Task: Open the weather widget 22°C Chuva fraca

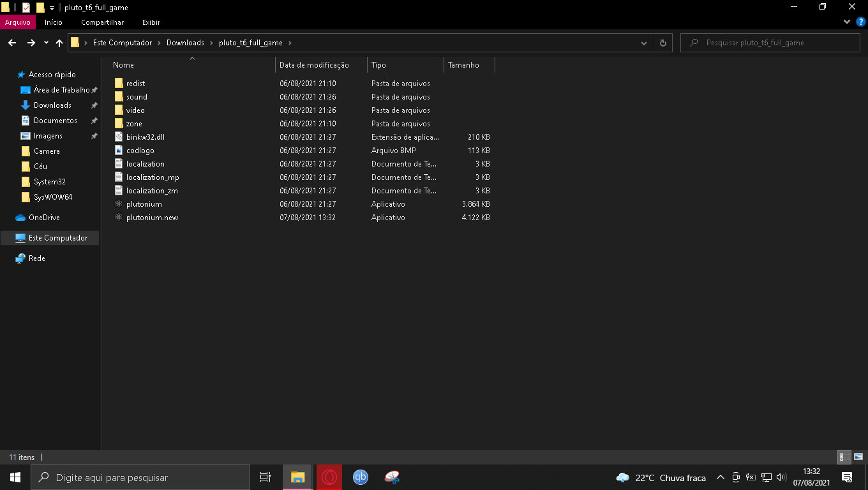Action: pos(661,477)
